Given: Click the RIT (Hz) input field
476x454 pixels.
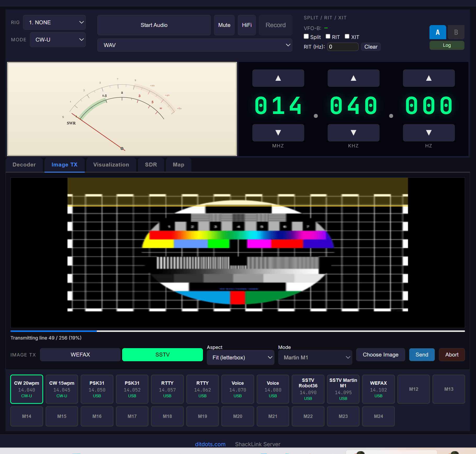Looking at the screenshot, I should pyautogui.click(x=343, y=47).
